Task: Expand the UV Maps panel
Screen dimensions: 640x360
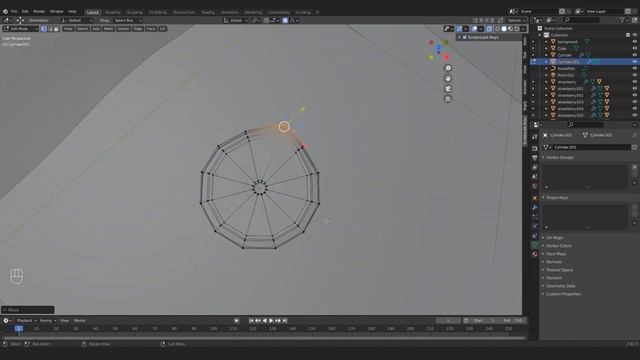Action: click(554, 238)
